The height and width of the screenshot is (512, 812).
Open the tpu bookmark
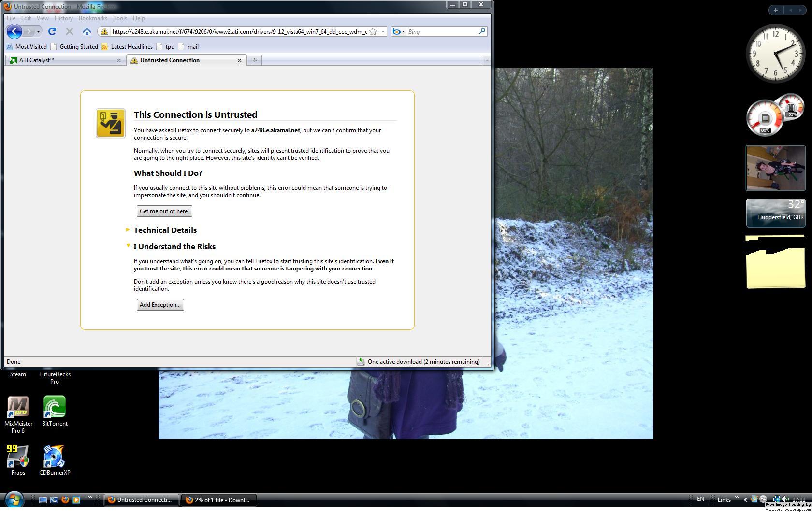[166, 47]
